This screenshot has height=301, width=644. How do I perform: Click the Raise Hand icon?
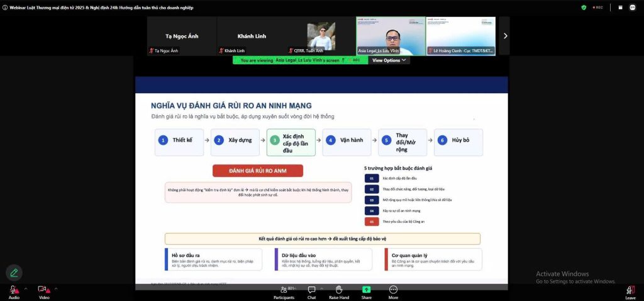pos(339,290)
